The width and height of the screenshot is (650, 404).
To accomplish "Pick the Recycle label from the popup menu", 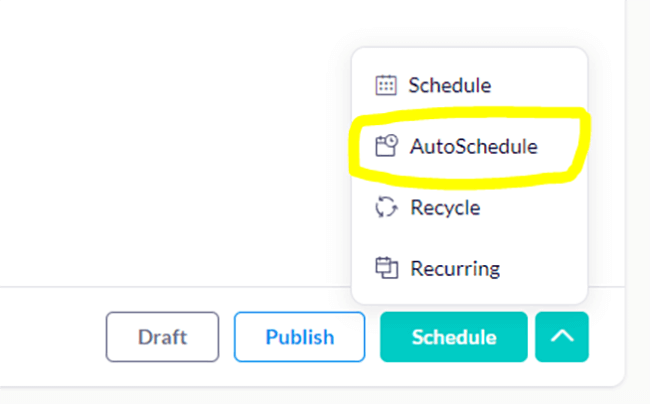I will pyautogui.click(x=445, y=208).
